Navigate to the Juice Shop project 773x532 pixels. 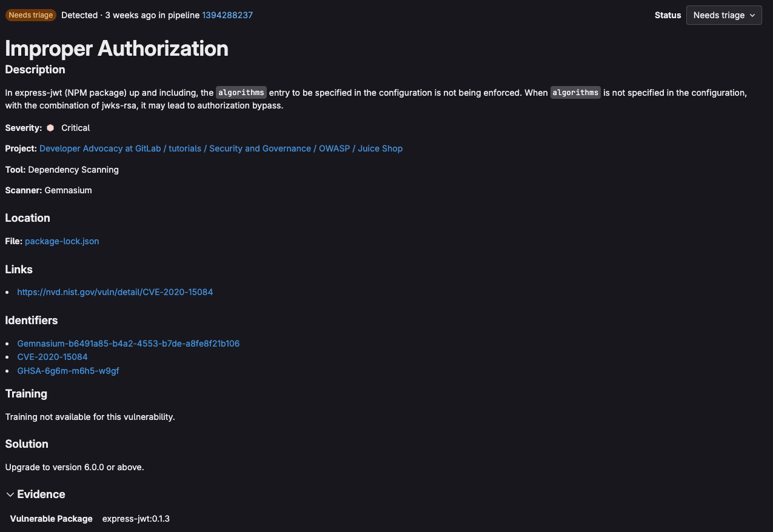(380, 148)
